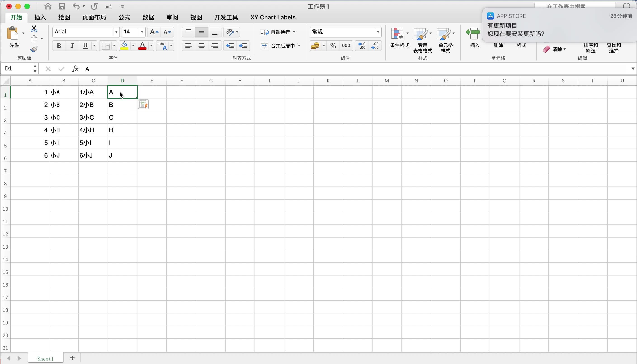The height and width of the screenshot is (364, 637).
Task: Select the Sheet1 tab
Action: pos(45,359)
